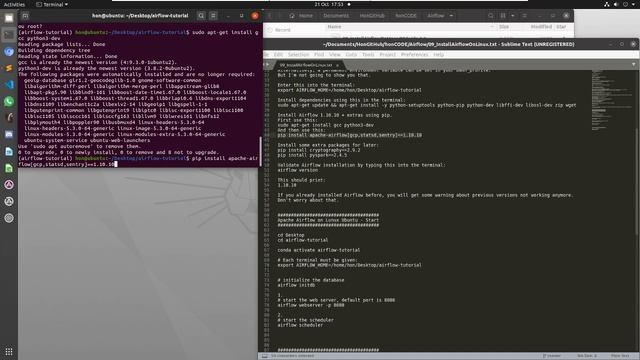Click the Terminal search icon
Screen dimensions: 640x360
pyautogui.click(x=201, y=16)
